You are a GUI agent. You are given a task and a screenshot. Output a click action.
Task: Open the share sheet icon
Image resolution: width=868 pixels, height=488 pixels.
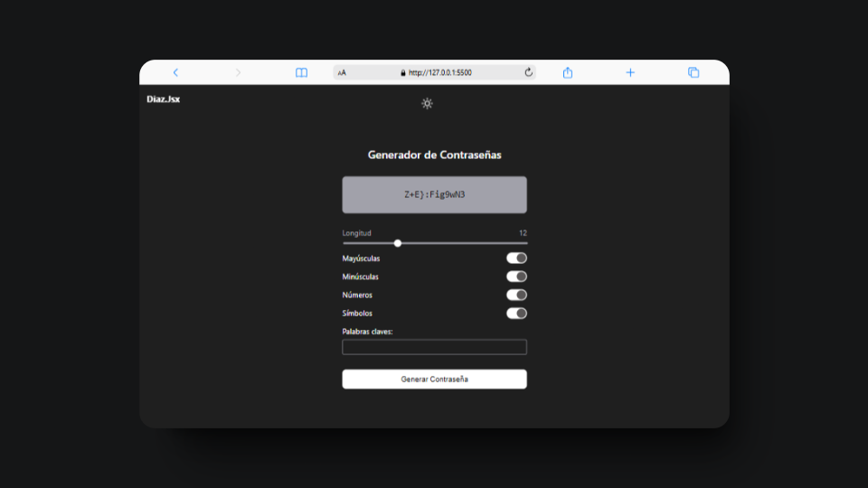click(x=568, y=72)
